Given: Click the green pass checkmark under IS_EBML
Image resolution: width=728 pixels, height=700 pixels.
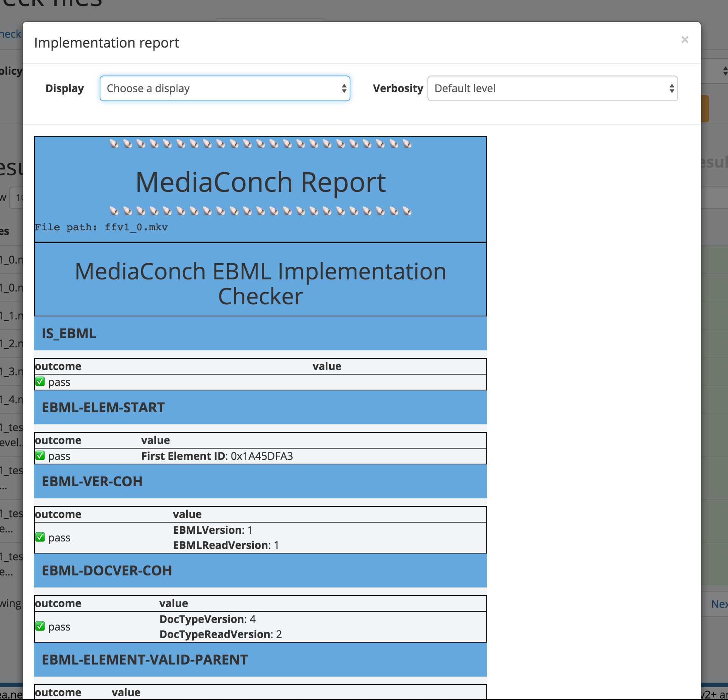Looking at the screenshot, I should tap(40, 382).
